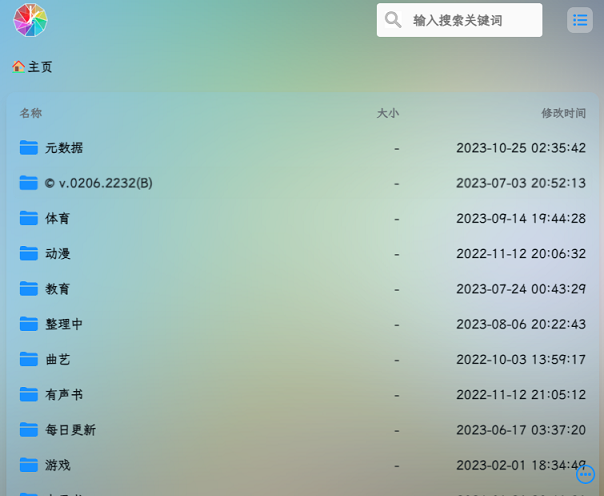Toggle the list view layout button

point(580,20)
